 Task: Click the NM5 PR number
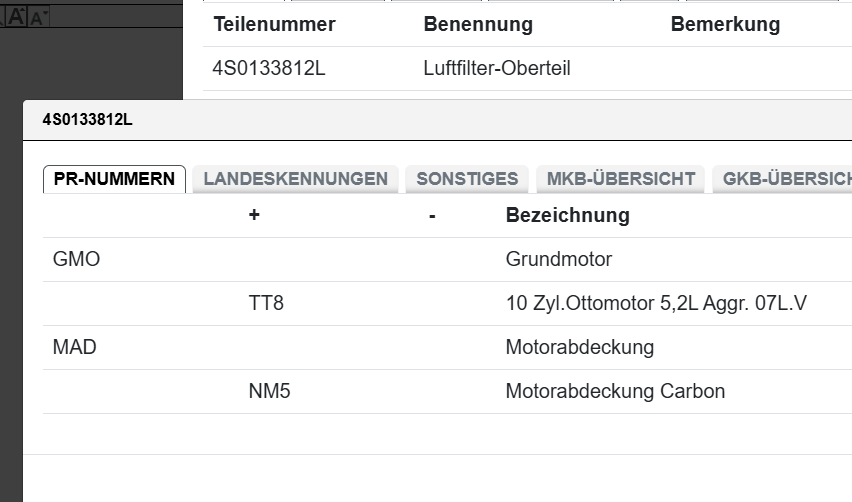(269, 392)
